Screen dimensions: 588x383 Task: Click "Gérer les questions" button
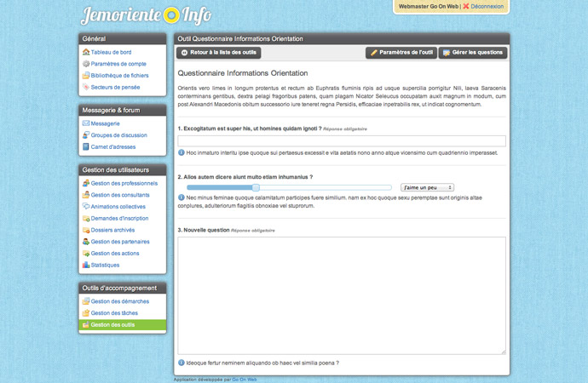[x=472, y=53]
